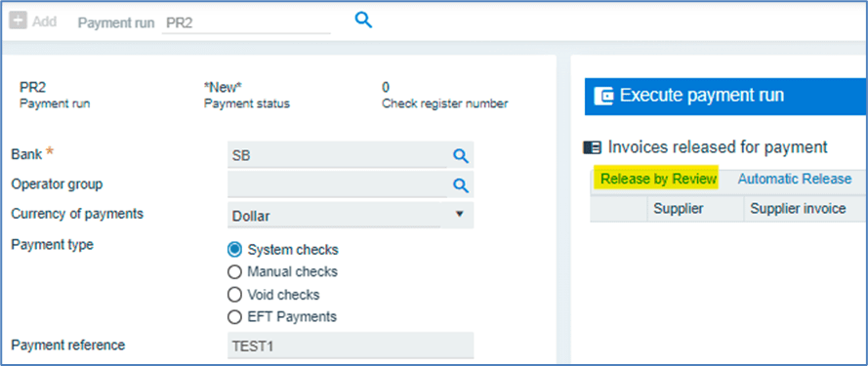
Task: Click the Payment status caption
Action: pos(247,103)
